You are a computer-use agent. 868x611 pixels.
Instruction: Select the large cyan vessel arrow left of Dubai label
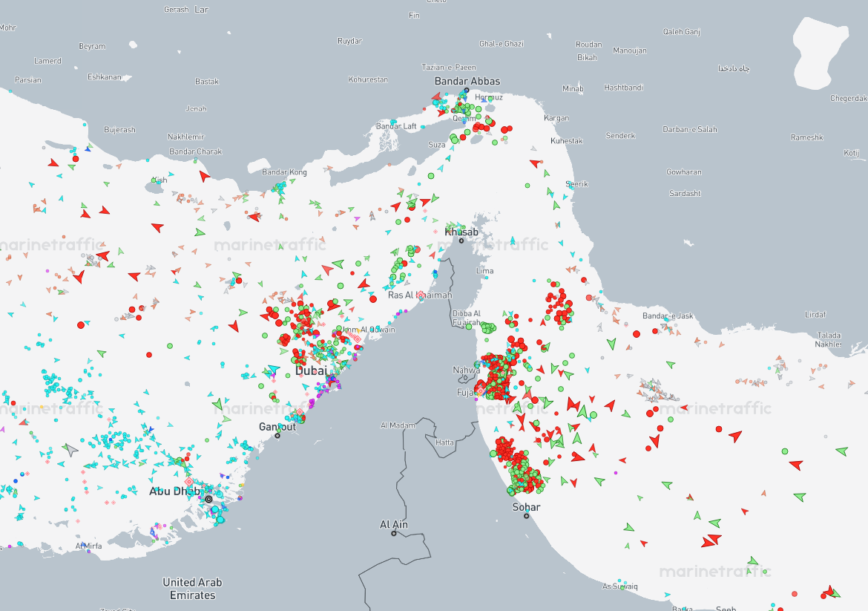pos(274,370)
